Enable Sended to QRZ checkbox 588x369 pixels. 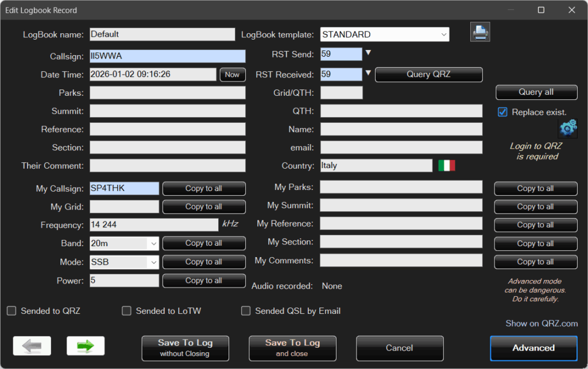click(x=11, y=311)
